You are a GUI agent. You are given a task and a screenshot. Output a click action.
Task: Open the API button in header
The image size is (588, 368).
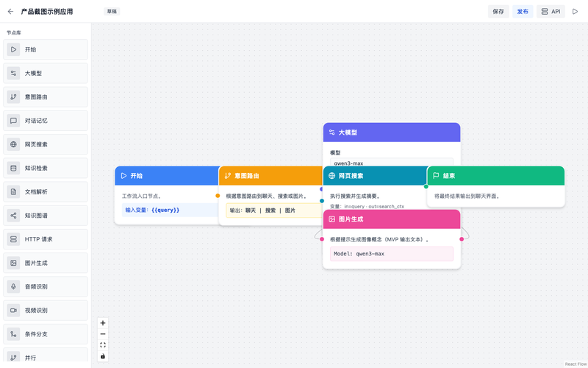click(551, 12)
